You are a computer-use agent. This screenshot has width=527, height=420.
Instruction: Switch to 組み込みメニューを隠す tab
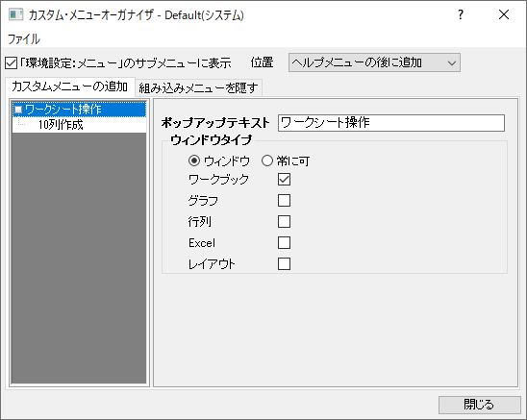coord(198,88)
